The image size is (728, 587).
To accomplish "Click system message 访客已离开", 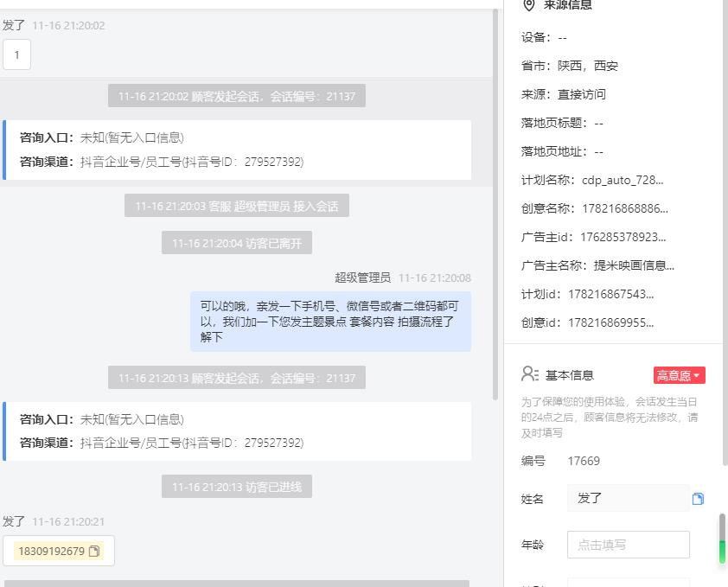I will tap(237, 243).
